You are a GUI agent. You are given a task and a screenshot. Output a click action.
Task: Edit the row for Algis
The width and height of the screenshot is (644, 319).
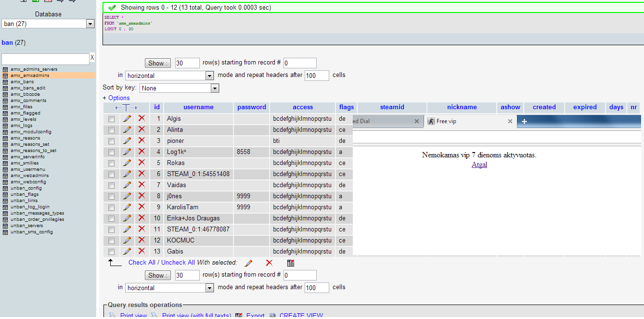127,118
